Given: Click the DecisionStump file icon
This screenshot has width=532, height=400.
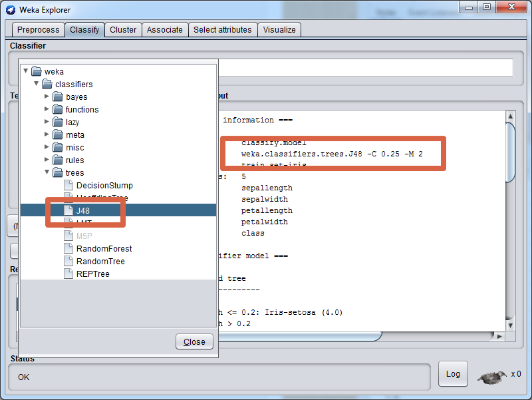Looking at the screenshot, I should [x=68, y=185].
